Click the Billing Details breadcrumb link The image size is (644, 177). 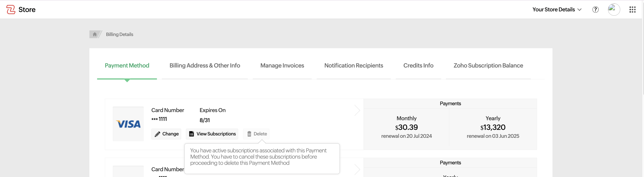119,34
